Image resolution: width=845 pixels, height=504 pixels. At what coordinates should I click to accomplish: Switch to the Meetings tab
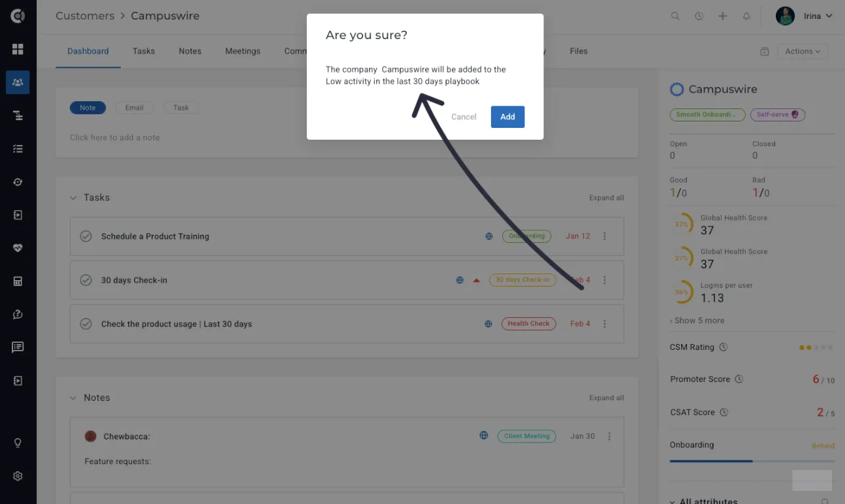point(243,51)
